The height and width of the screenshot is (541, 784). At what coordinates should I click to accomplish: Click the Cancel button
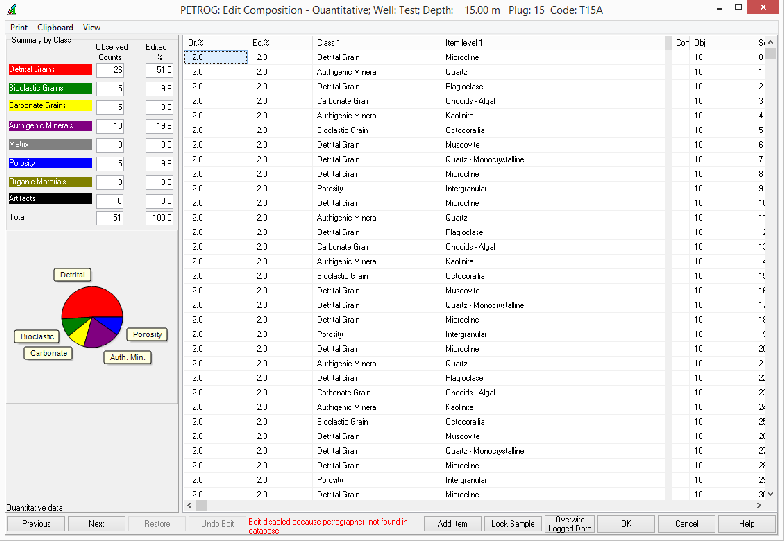coord(687,524)
